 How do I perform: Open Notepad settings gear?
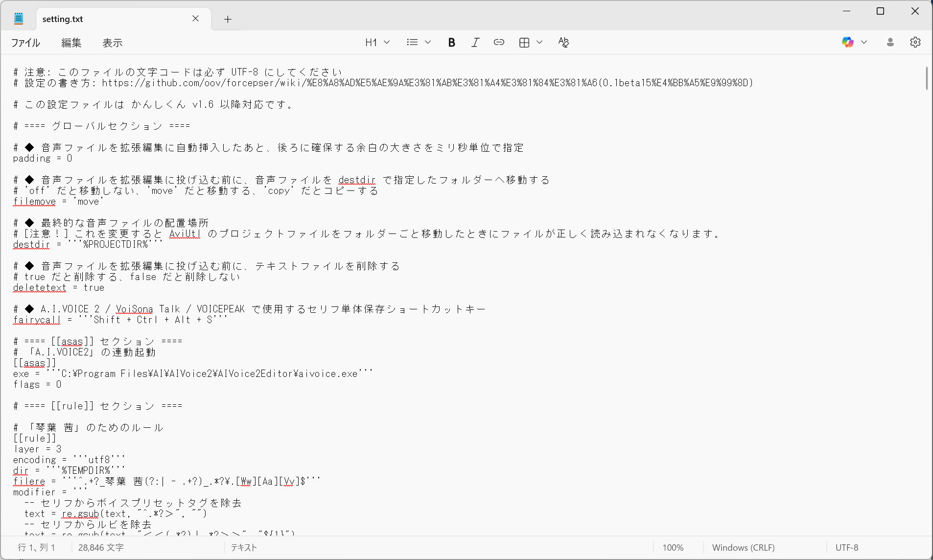pyautogui.click(x=915, y=43)
